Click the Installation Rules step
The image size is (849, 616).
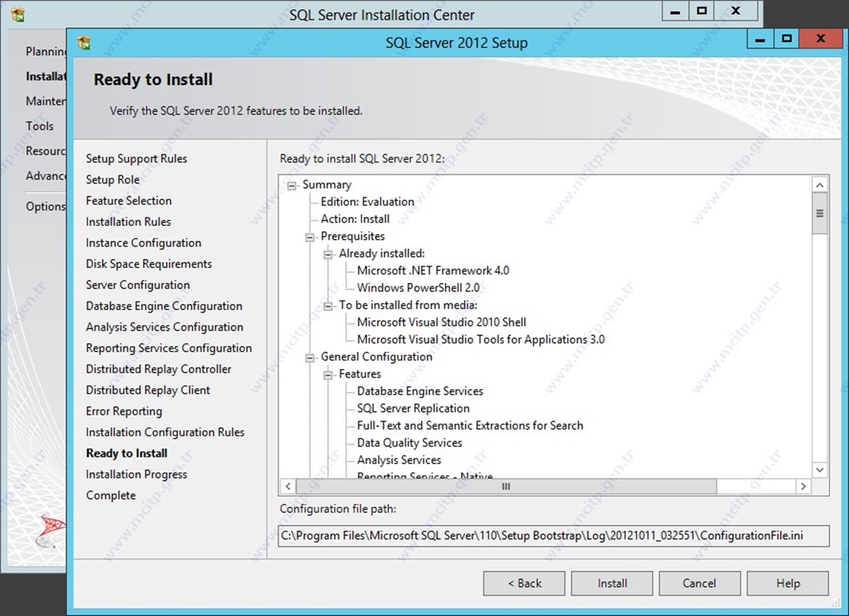(x=128, y=222)
